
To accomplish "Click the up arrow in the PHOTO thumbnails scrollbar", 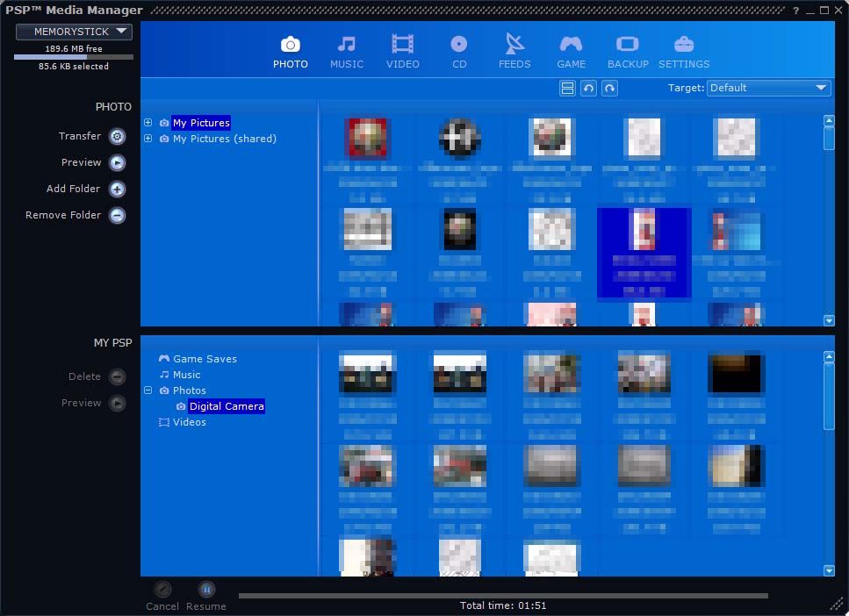I will click(829, 120).
